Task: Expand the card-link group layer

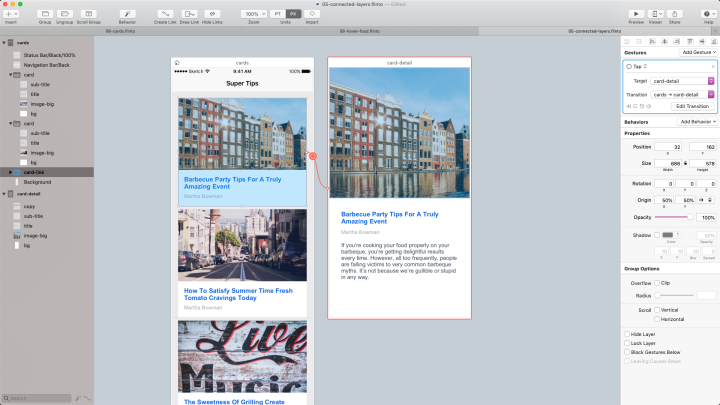Action: coord(11,172)
